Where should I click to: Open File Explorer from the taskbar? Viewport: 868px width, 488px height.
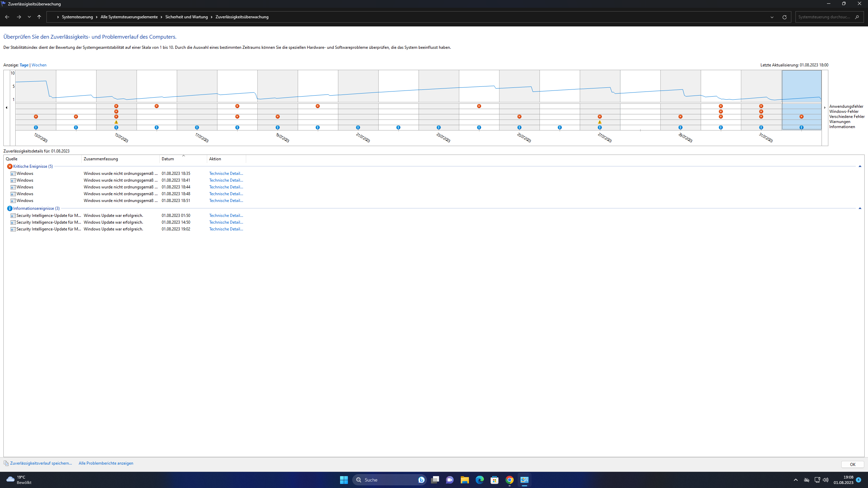point(465,480)
